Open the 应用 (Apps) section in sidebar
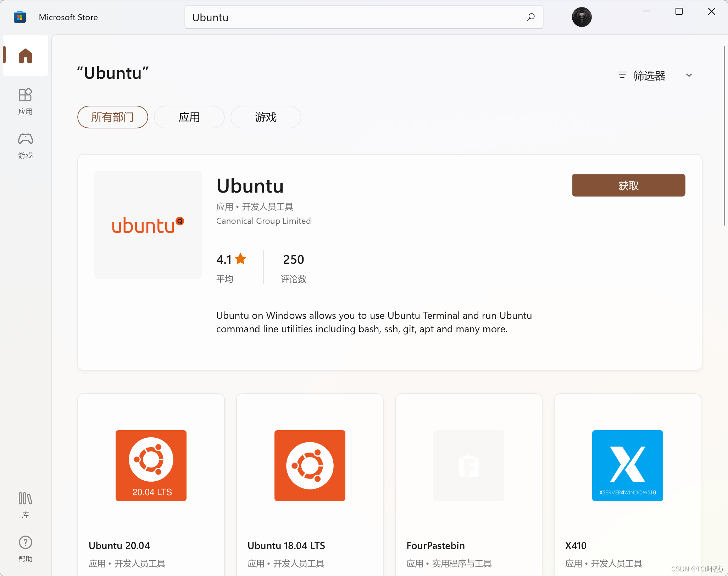 (x=25, y=101)
